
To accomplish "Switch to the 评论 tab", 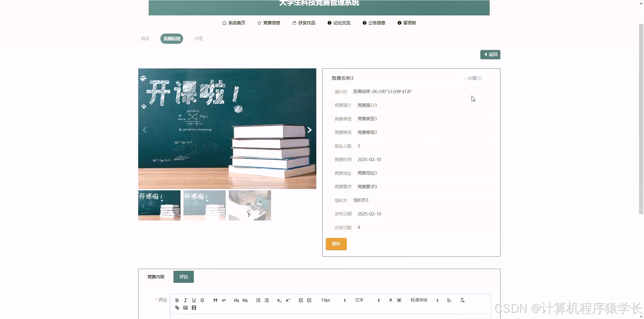I will click(x=183, y=276).
